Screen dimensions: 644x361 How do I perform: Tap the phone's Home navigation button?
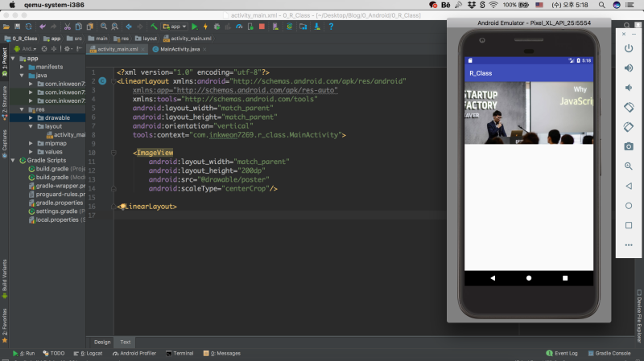coord(529,278)
